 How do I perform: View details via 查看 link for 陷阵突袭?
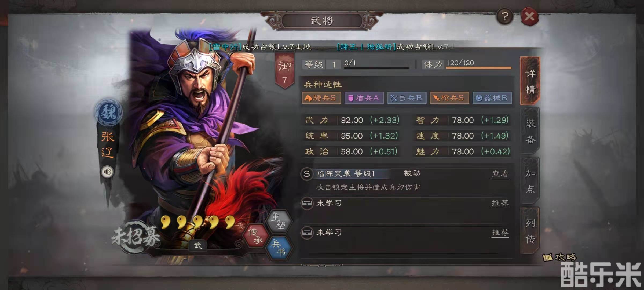[500, 174]
